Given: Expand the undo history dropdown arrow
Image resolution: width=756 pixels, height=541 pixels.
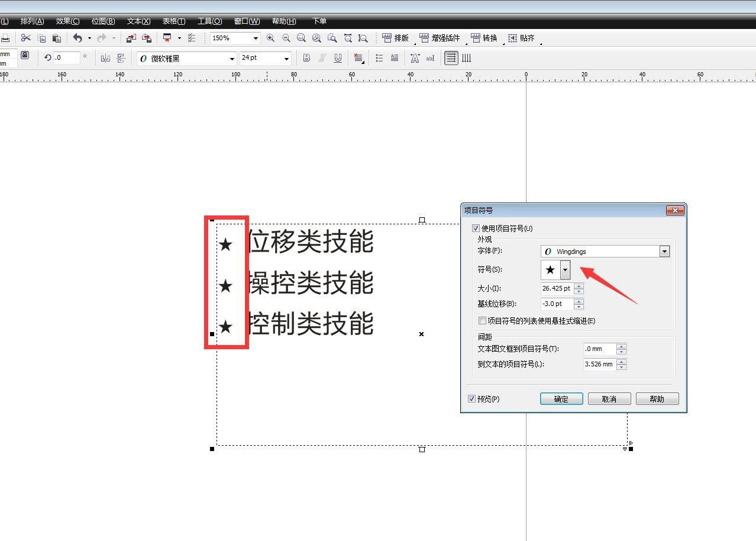Looking at the screenshot, I should [89, 38].
